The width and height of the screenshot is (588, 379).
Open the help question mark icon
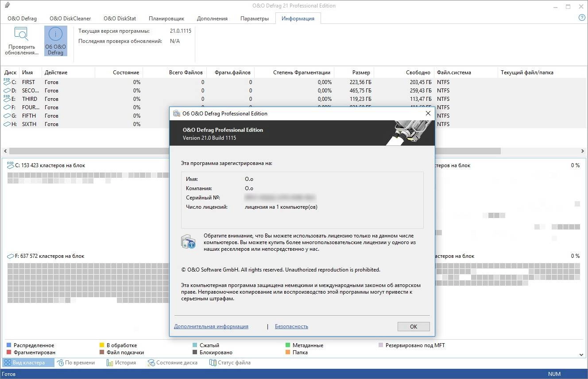(x=582, y=18)
